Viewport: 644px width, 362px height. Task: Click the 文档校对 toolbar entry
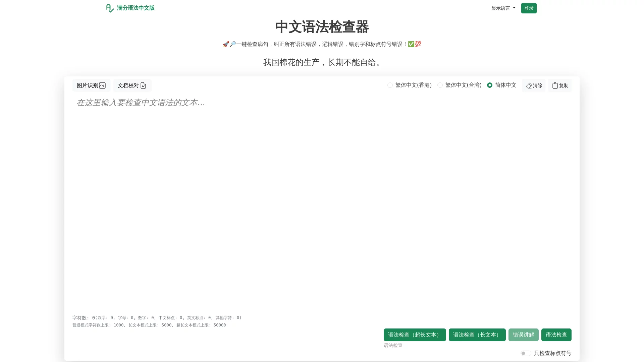pyautogui.click(x=132, y=85)
